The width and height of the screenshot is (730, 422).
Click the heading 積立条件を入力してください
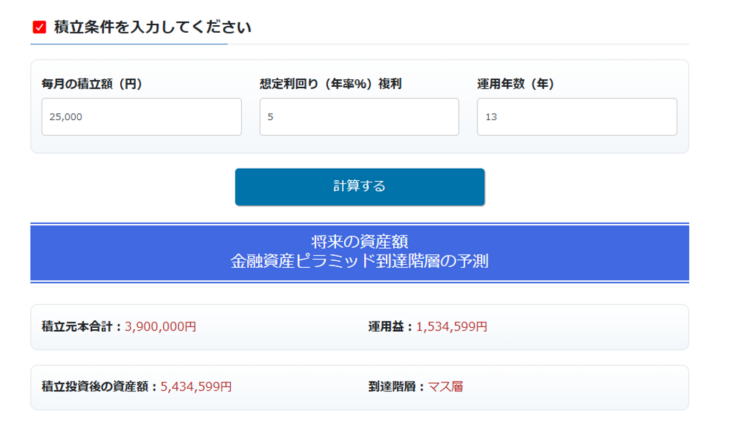[x=152, y=27]
